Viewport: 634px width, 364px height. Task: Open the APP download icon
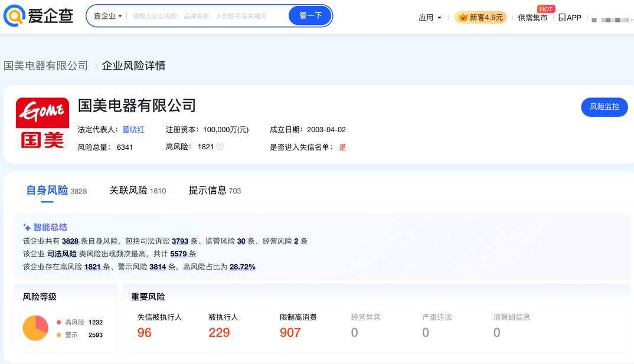562,18
